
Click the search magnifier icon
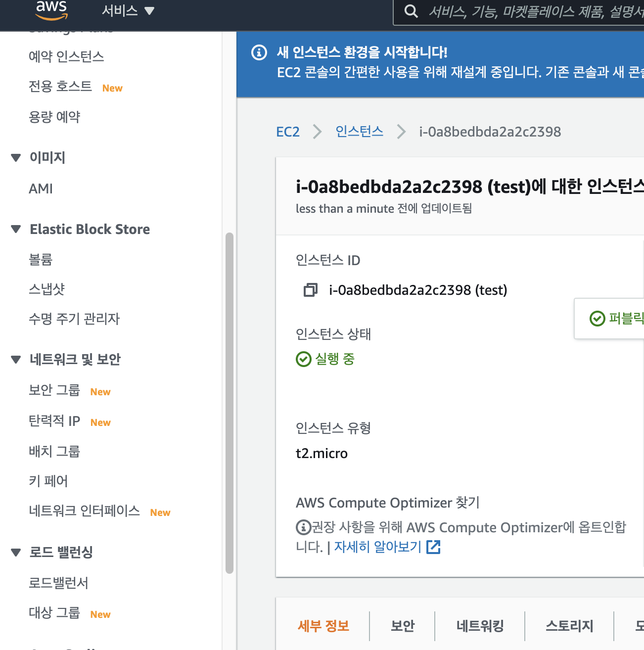click(x=411, y=11)
